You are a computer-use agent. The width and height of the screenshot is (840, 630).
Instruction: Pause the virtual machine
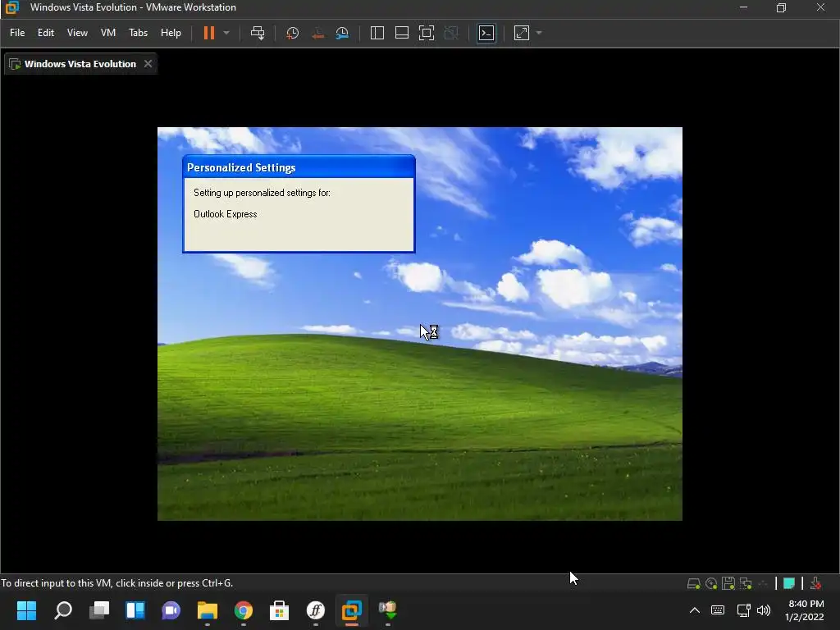tap(209, 33)
